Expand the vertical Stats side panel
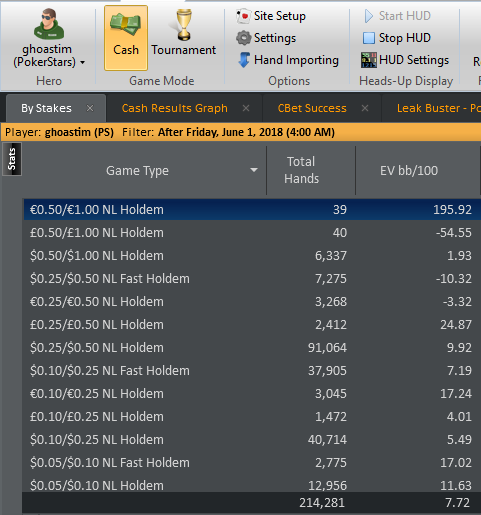481x515 pixels. [12, 159]
